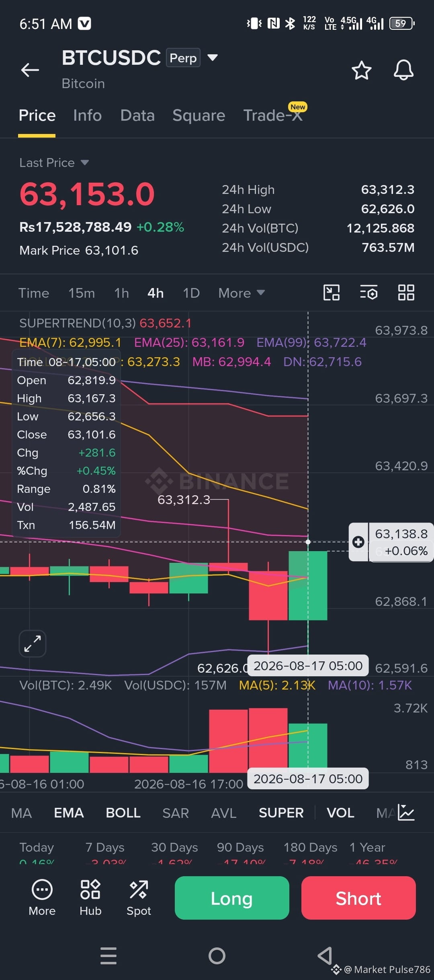This screenshot has height=980, width=434.
Task: Toggle the SAR indicator
Action: [x=176, y=813]
